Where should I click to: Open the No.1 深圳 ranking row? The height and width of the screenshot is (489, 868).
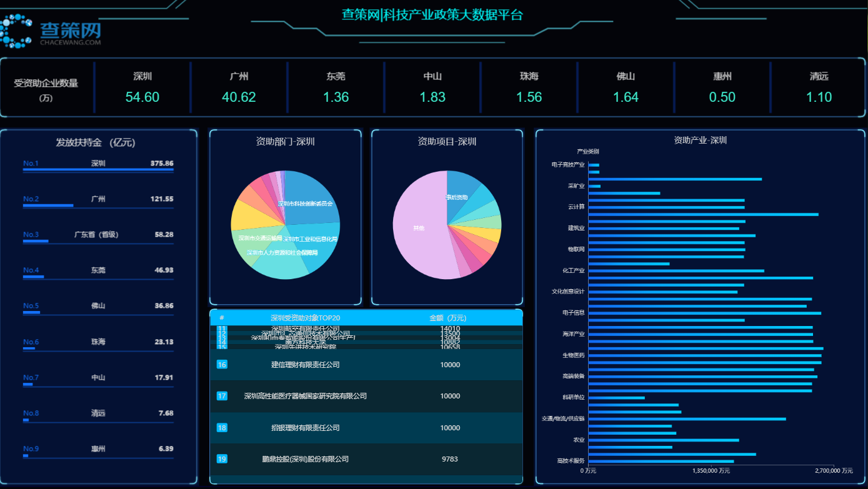pyautogui.click(x=98, y=165)
